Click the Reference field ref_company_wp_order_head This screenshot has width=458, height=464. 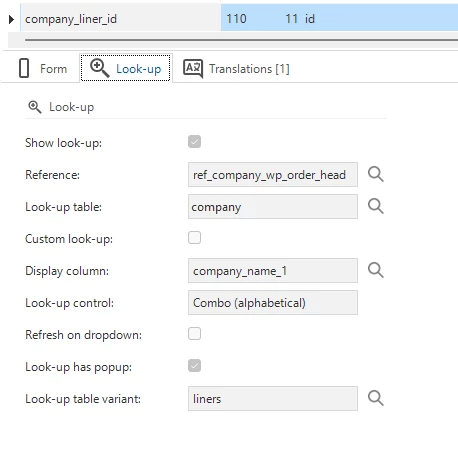point(273,175)
